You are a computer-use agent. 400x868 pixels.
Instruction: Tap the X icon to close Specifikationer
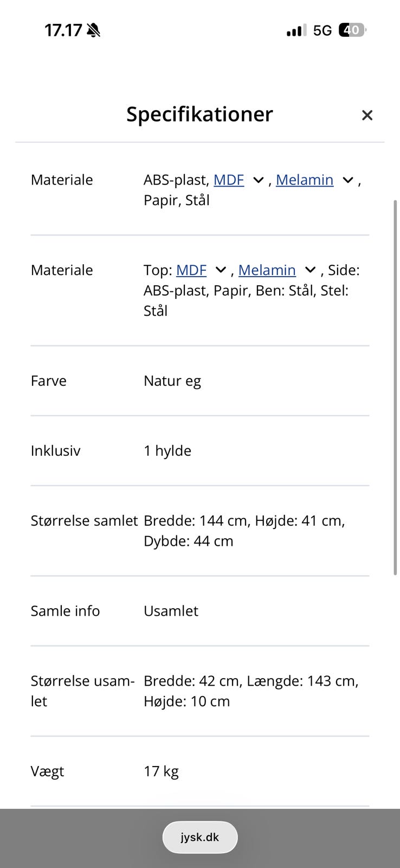367,114
